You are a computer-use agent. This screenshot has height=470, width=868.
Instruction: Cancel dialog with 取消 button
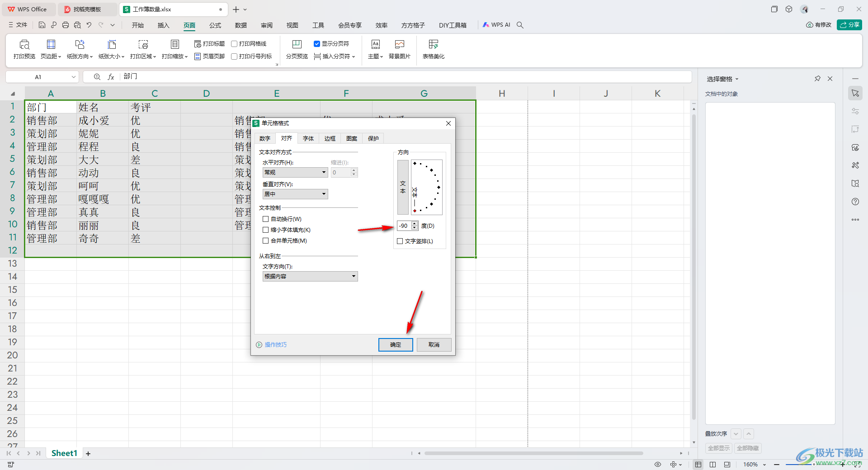click(x=434, y=345)
